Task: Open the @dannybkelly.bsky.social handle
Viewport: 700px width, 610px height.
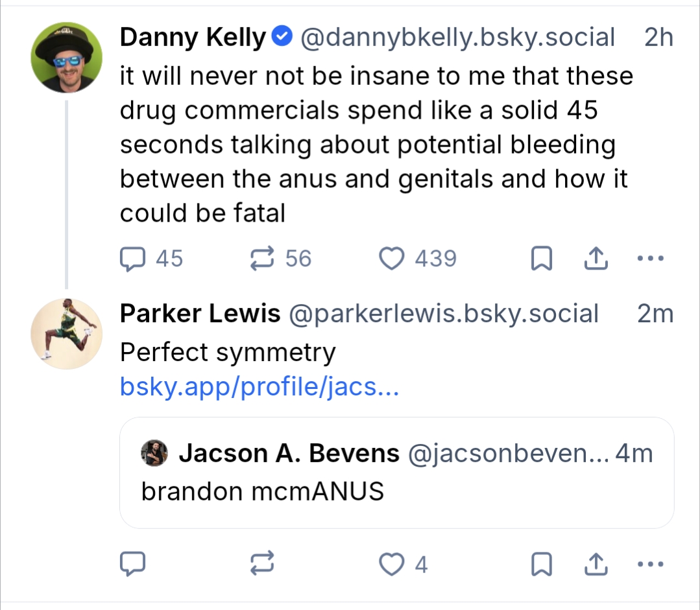Action: (x=457, y=38)
